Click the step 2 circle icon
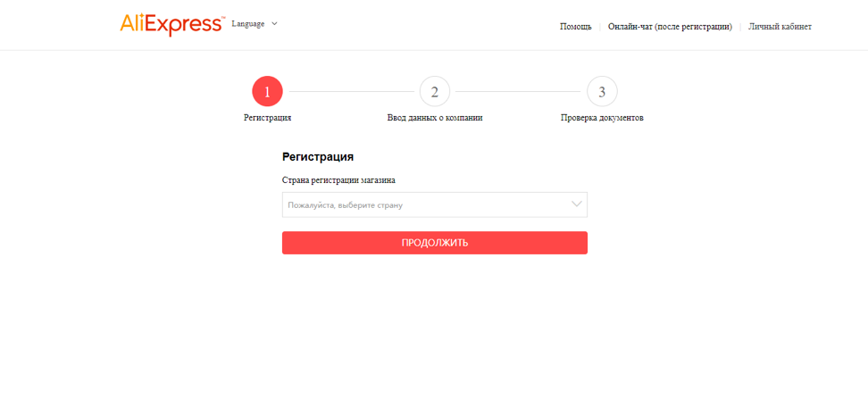 click(x=435, y=91)
